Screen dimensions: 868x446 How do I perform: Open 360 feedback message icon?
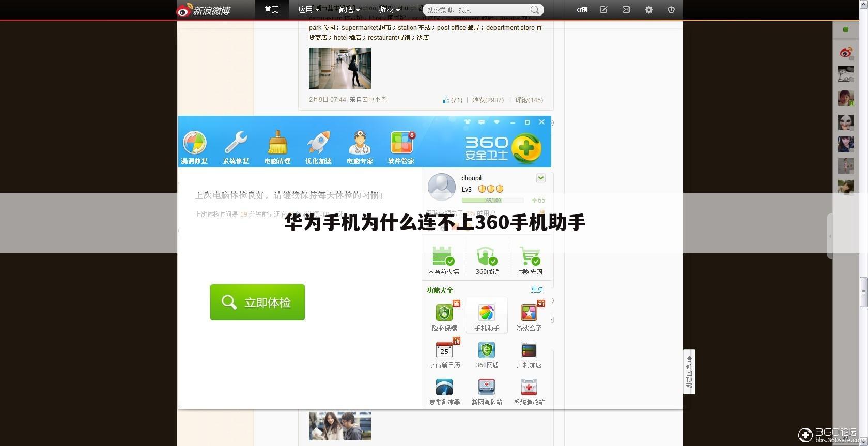[x=482, y=122]
